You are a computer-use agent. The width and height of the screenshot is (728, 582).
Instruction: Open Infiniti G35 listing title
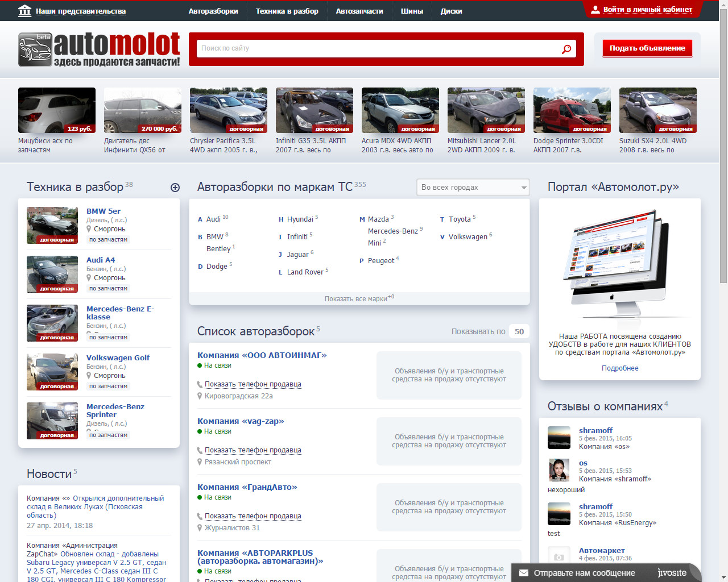pos(311,145)
